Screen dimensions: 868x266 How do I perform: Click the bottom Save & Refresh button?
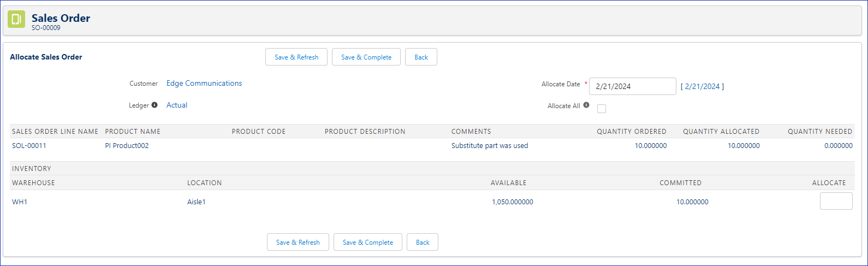click(298, 243)
